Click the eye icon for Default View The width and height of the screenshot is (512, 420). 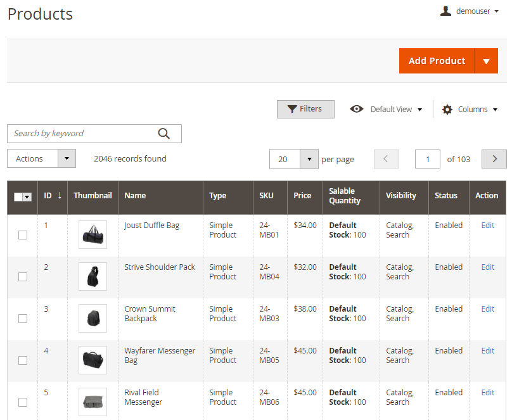point(357,109)
